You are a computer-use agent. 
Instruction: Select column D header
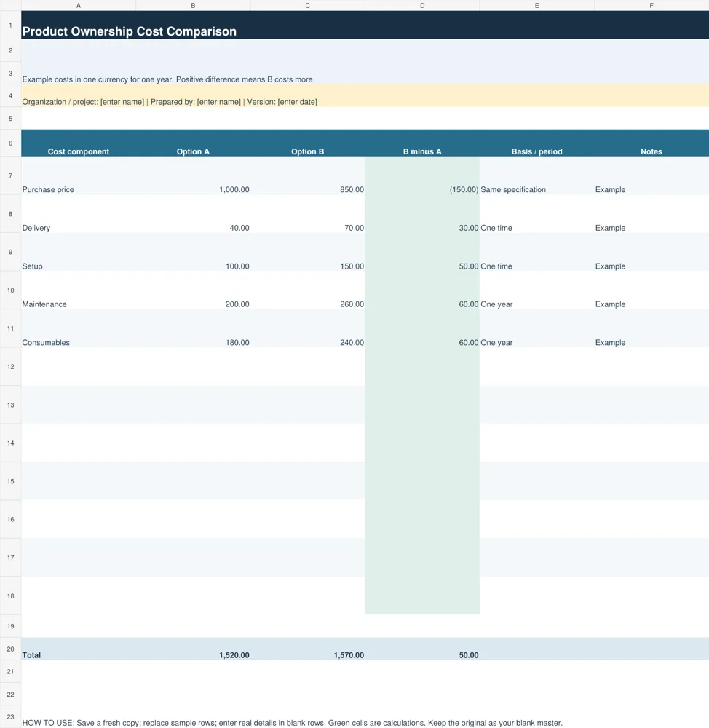pos(422,6)
